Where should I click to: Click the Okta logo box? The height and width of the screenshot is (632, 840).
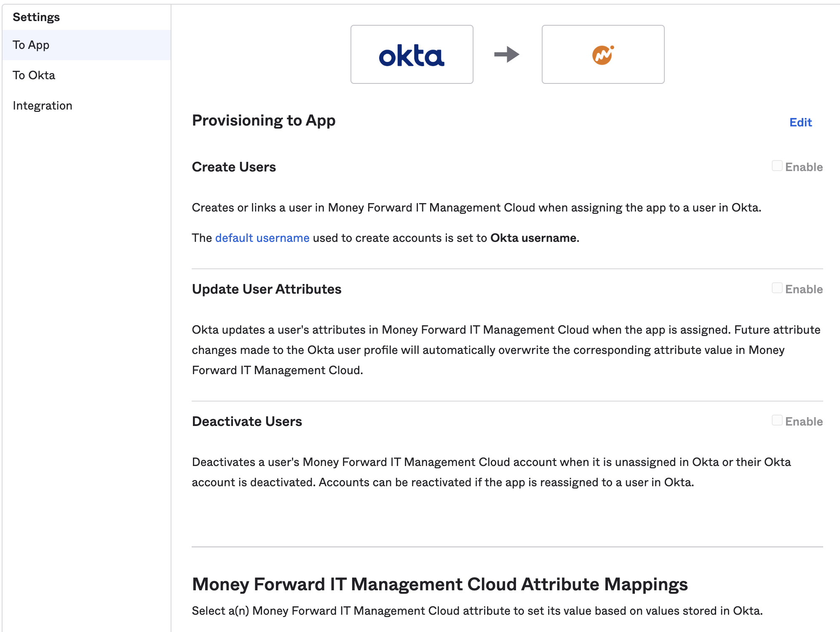pyautogui.click(x=412, y=54)
